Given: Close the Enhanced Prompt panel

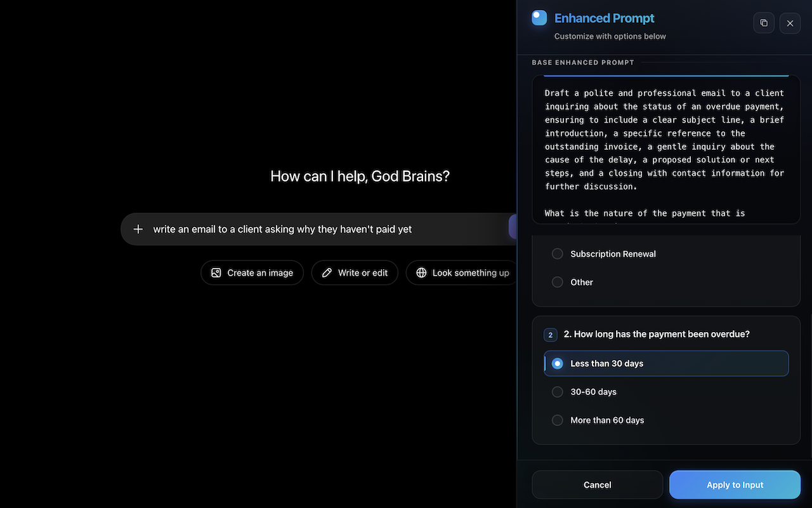Looking at the screenshot, I should point(790,23).
